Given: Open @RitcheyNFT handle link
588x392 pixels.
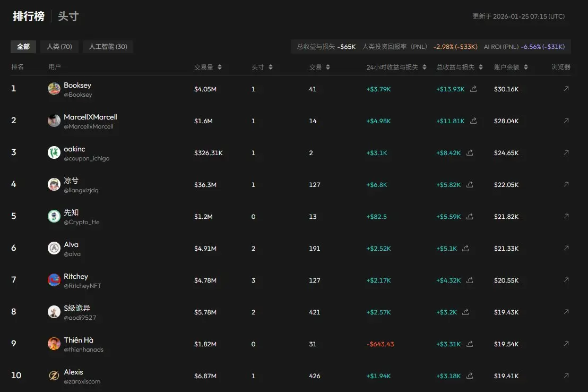Looking at the screenshot, I should [x=82, y=286].
